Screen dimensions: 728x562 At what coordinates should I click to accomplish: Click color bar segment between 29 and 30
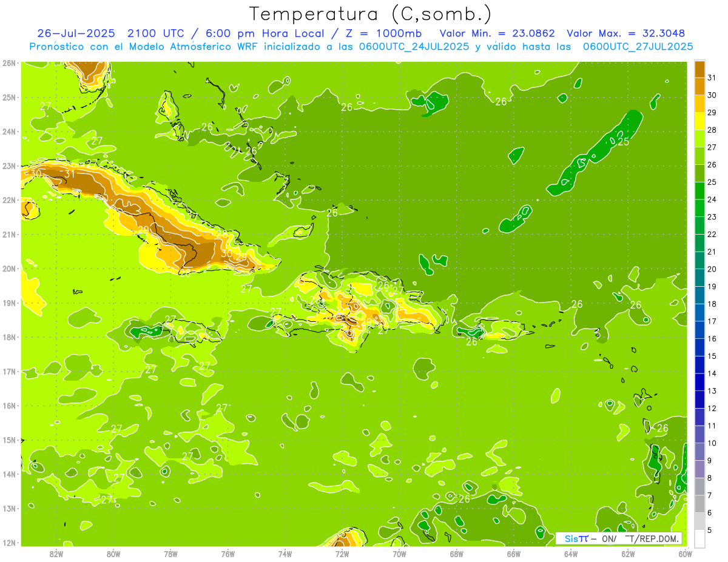click(699, 104)
